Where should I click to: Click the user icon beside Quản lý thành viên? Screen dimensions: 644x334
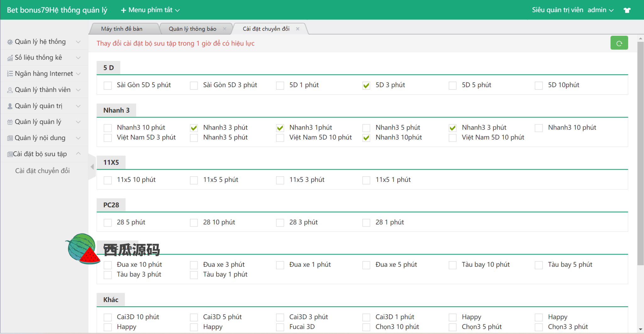tap(10, 90)
